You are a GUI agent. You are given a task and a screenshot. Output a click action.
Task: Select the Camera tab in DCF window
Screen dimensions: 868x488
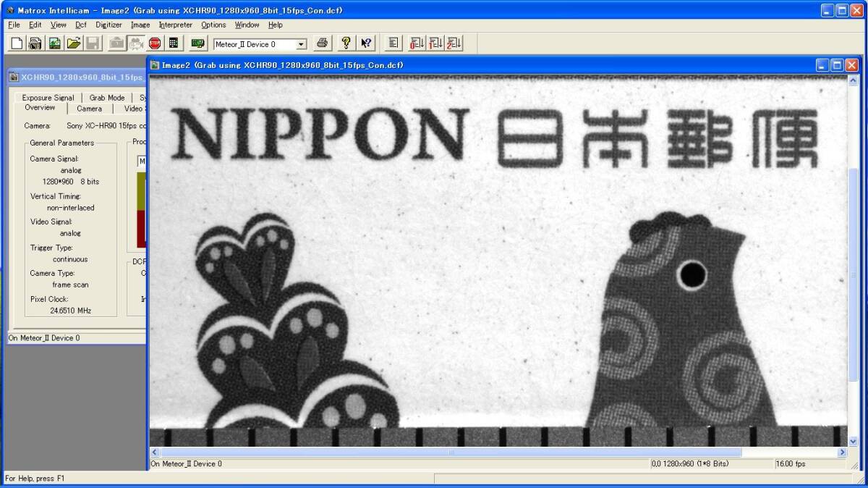90,109
